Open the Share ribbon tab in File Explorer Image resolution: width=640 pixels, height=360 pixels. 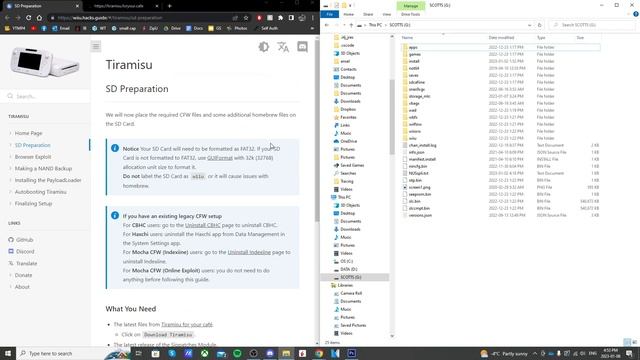click(368, 14)
